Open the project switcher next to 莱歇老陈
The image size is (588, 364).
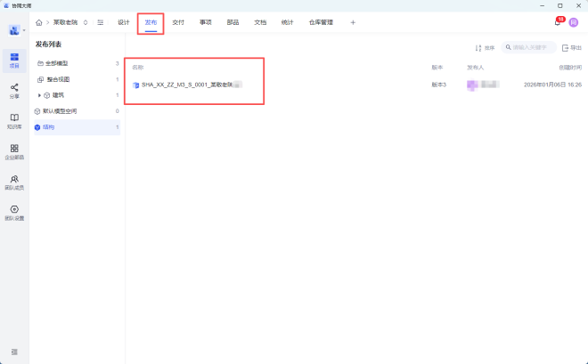pos(86,22)
